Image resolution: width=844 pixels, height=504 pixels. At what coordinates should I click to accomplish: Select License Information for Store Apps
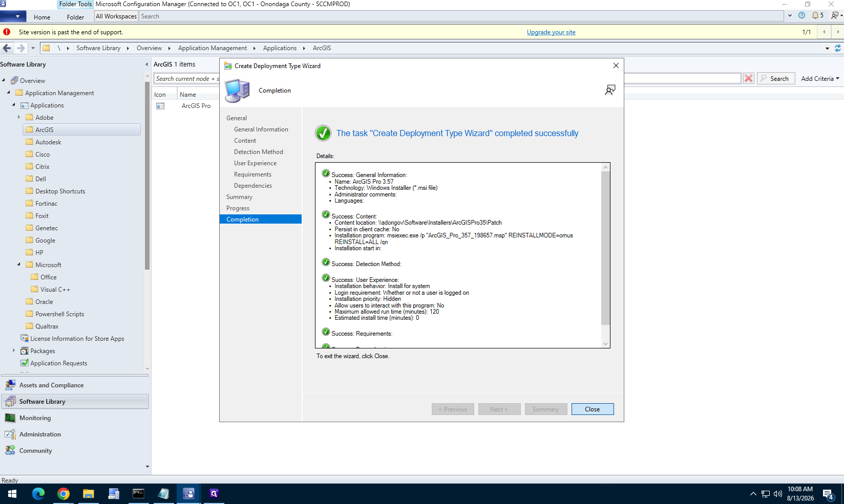(77, 339)
